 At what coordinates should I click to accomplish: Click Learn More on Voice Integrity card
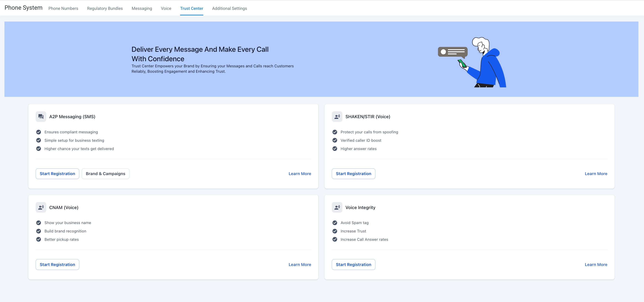pyautogui.click(x=596, y=265)
